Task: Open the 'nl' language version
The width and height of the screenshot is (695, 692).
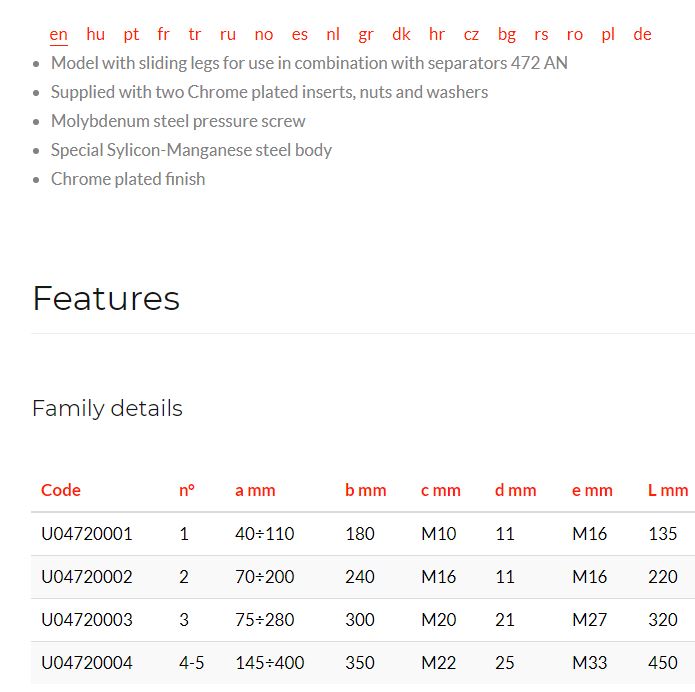Action: (333, 34)
